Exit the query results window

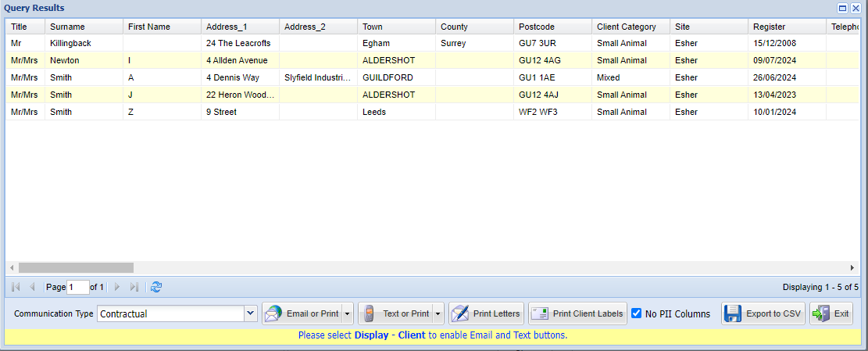pyautogui.click(x=831, y=314)
